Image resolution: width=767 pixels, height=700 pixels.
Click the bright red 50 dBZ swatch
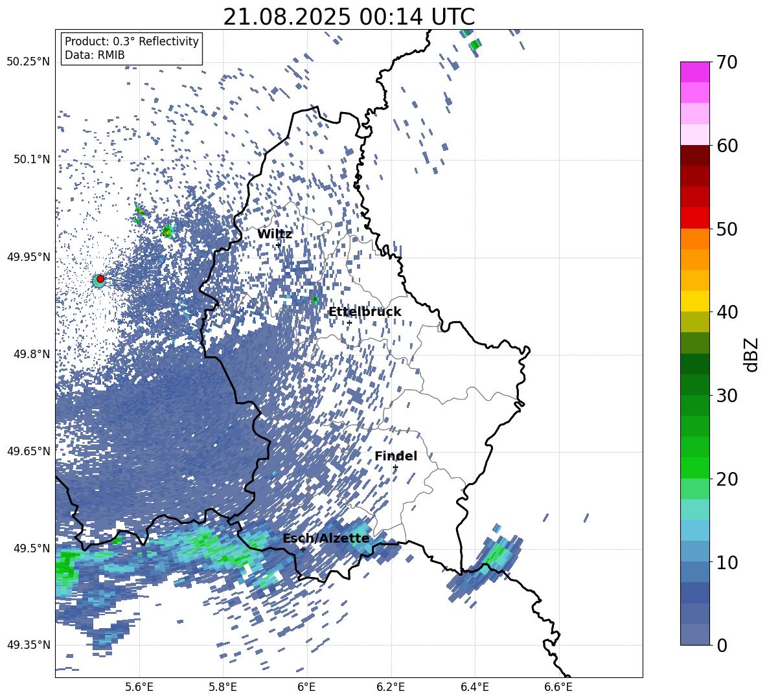click(694, 218)
